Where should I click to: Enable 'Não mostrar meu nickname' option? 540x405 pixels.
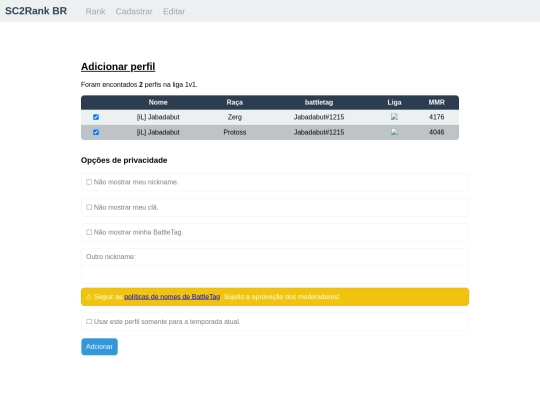[x=89, y=182]
